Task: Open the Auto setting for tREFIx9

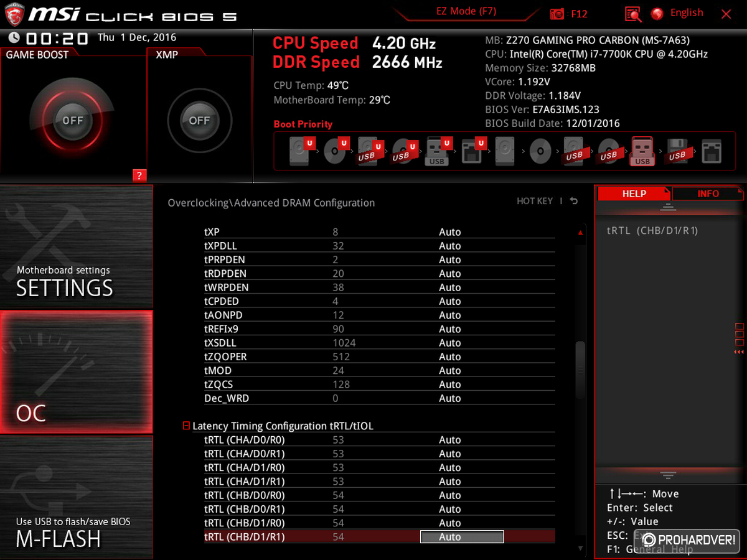Action: (450, 329)
